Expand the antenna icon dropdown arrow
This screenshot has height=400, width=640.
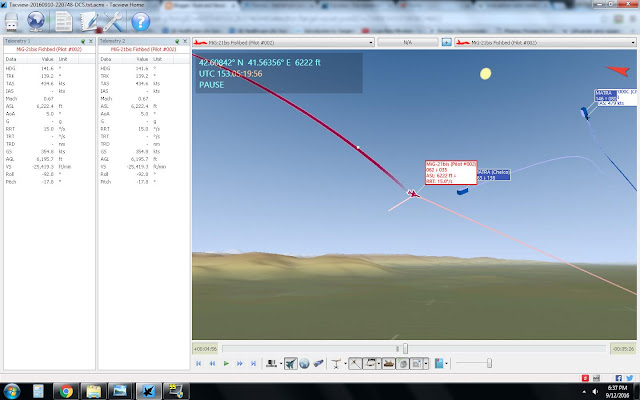click(x=345, y=364)
